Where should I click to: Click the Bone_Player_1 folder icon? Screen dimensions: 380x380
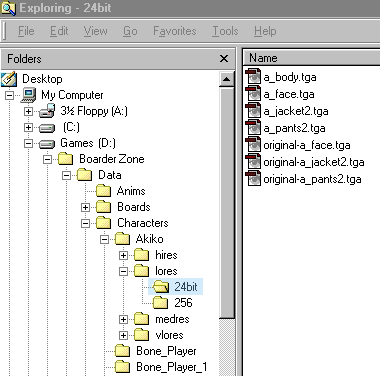123,367
